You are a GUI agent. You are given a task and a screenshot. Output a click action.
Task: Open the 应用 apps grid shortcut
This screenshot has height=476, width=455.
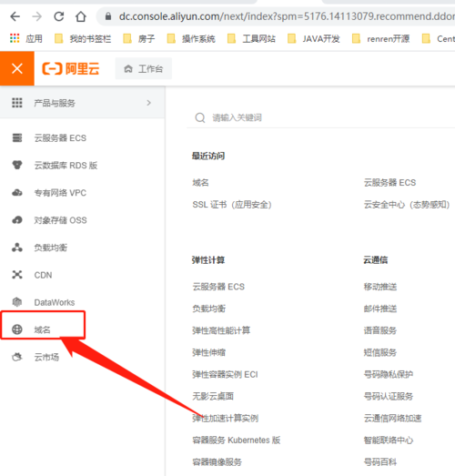click(x=26, y=38)
